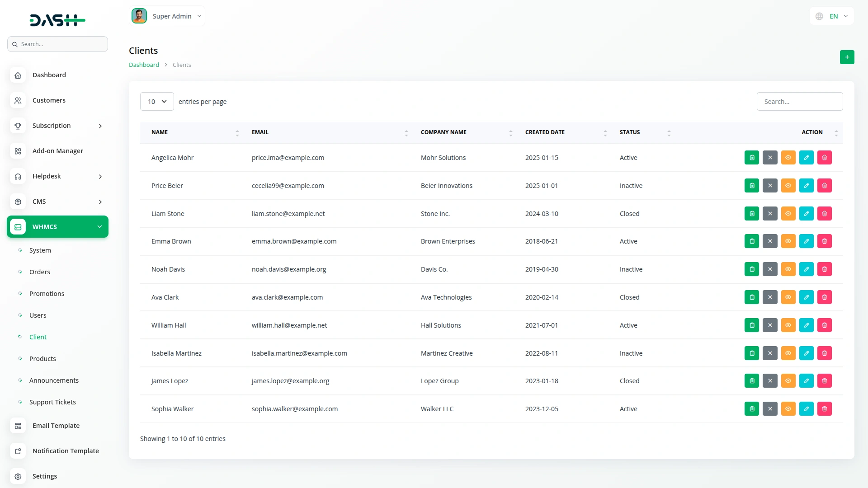Image resolution: width=868 pixels, height=488 pixels.
Task: Open the entries per page dropdown
Action: click(157, 102)
